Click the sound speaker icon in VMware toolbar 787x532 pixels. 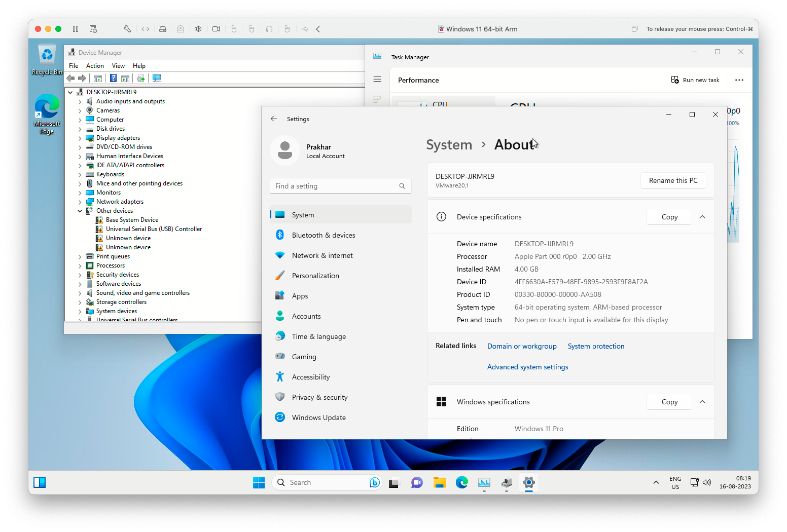point(198,29)
